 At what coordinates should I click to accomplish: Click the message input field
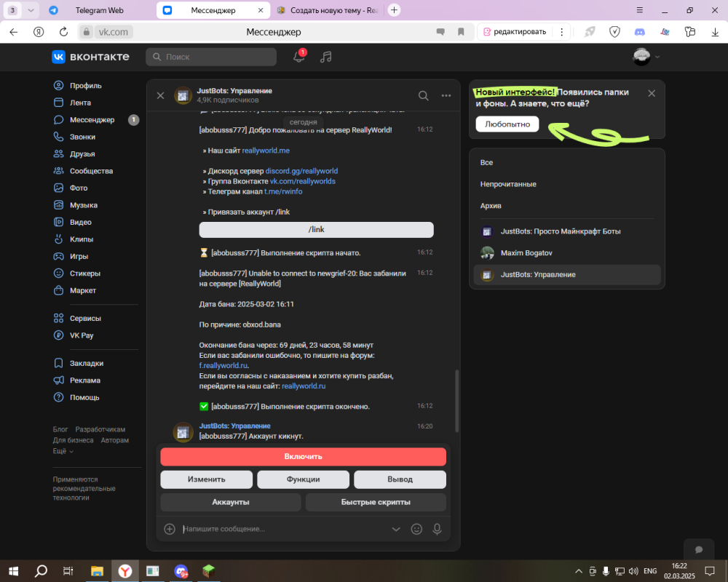pos(283,529)
